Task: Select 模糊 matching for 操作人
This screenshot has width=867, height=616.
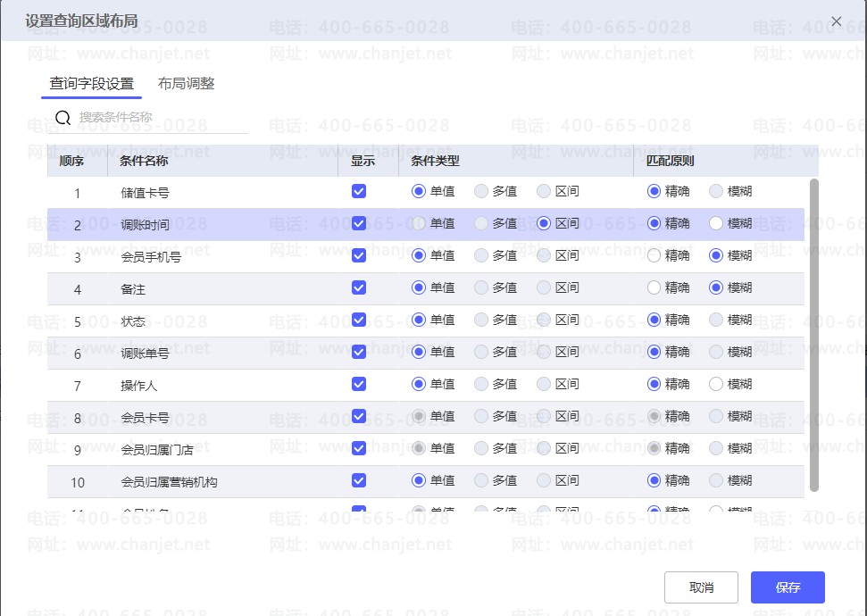Action: pos(716,384)
